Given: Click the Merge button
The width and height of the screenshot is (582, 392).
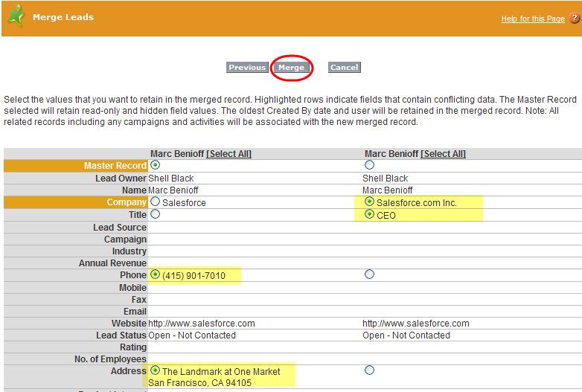Looking at the screenshot, I should pyautogui.click(x=291, y=68).
